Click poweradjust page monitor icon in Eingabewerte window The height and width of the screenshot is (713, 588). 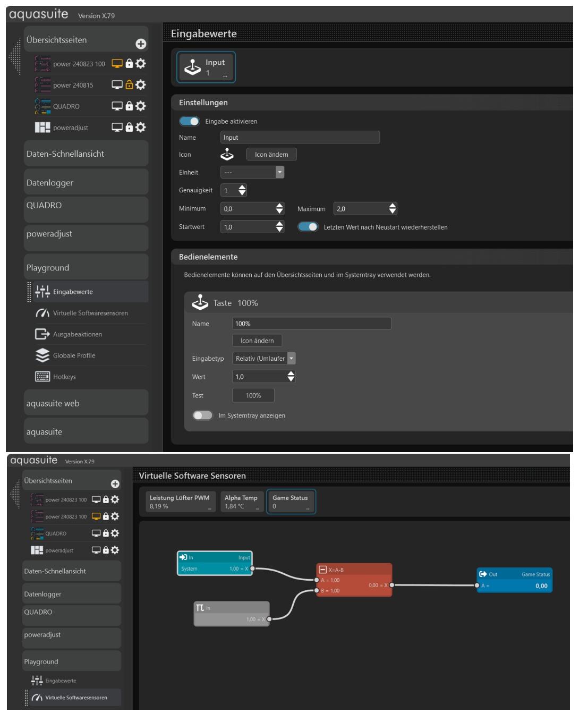point(117,127)
